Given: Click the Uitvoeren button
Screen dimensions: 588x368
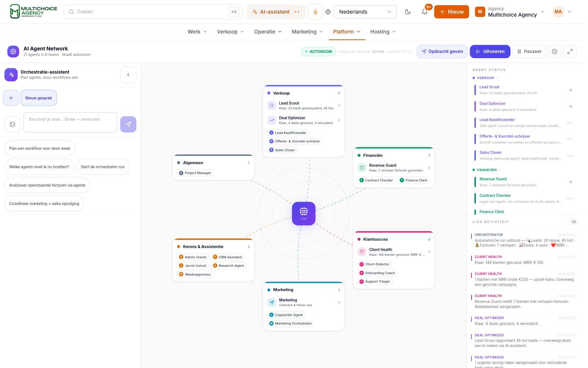Looking at the screenshot, I should point(490,52).
